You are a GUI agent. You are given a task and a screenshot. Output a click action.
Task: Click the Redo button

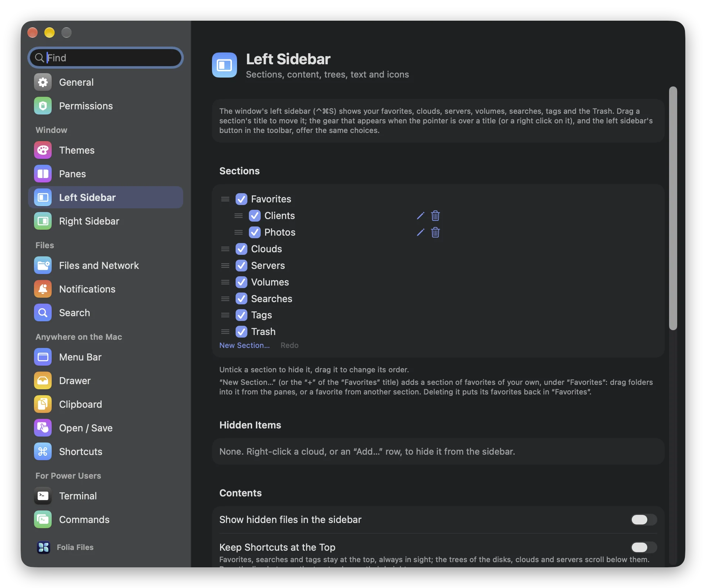[x=289, y=345]
